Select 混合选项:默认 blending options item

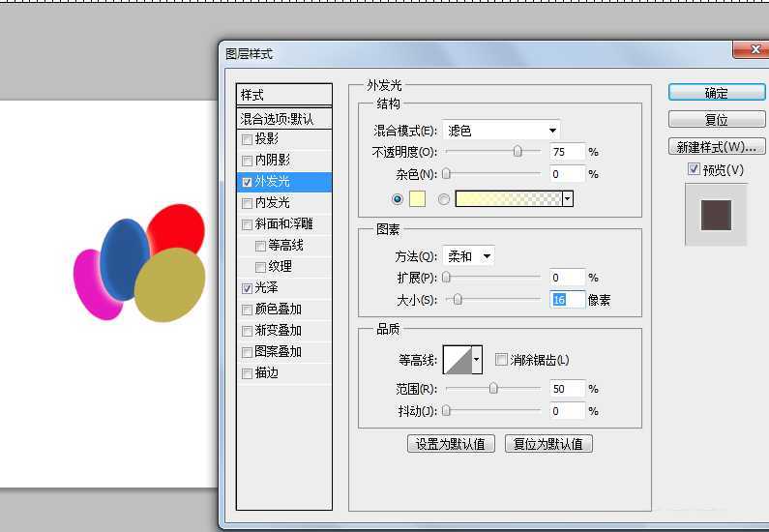[284, 119]
